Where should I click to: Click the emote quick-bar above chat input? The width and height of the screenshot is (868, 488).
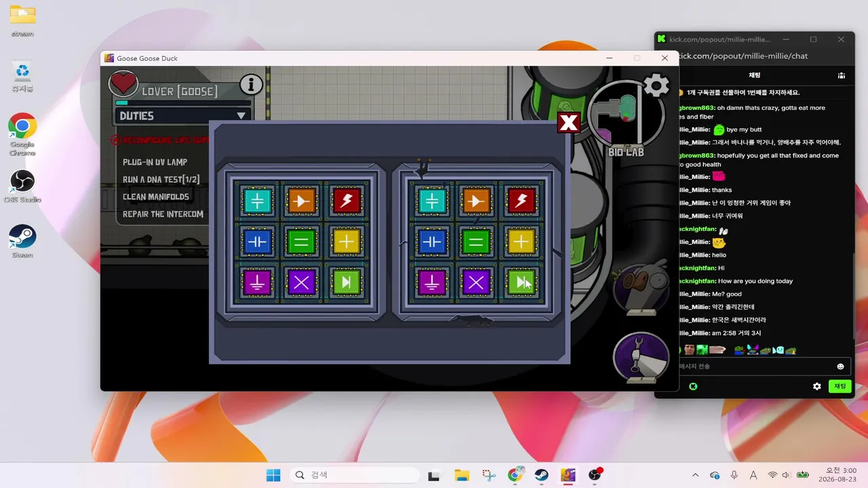(x=738, y=350)
